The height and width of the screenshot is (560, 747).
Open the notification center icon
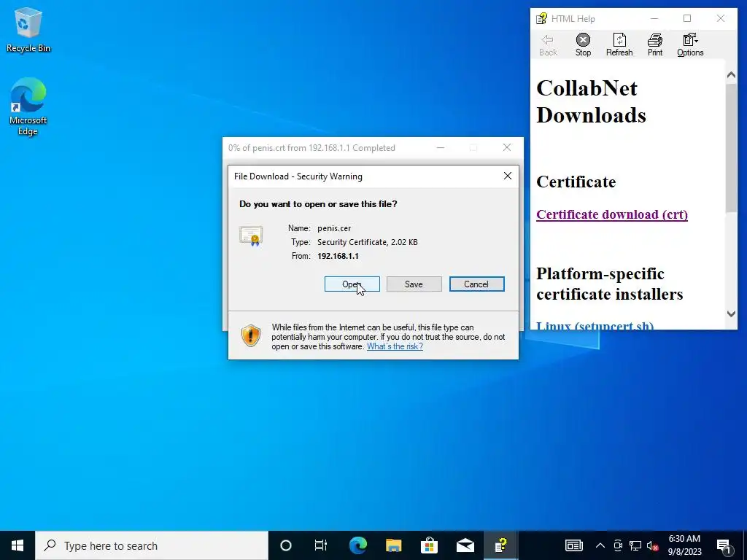point(724,545)
